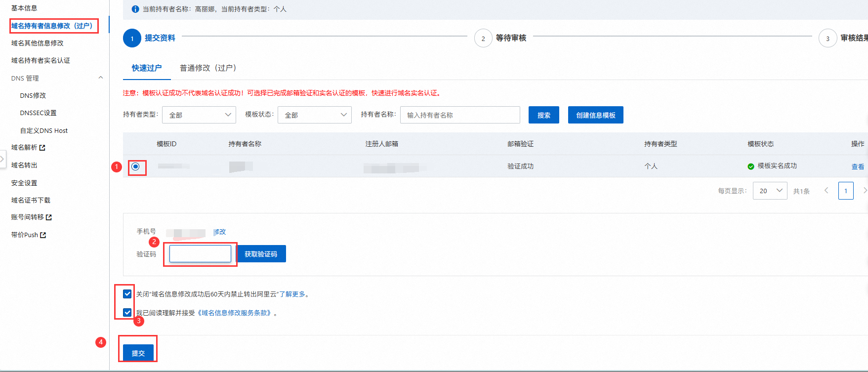Click the 模板状态 column header

coord(760,144)
